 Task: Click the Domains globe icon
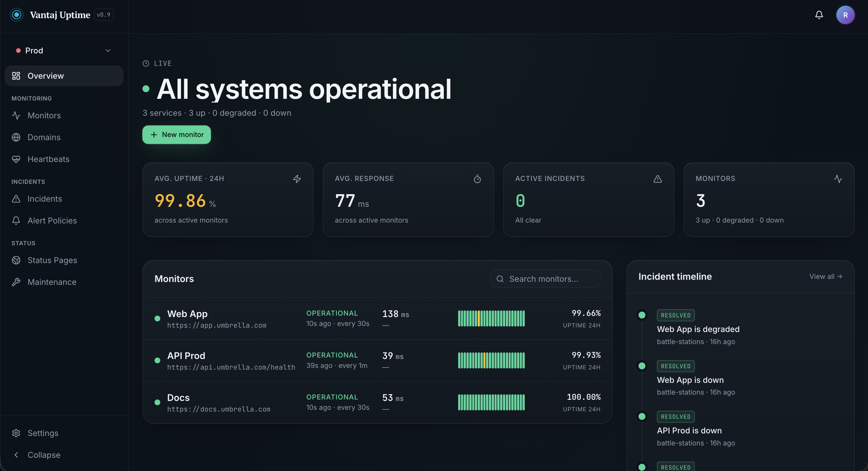pos(16,138)
